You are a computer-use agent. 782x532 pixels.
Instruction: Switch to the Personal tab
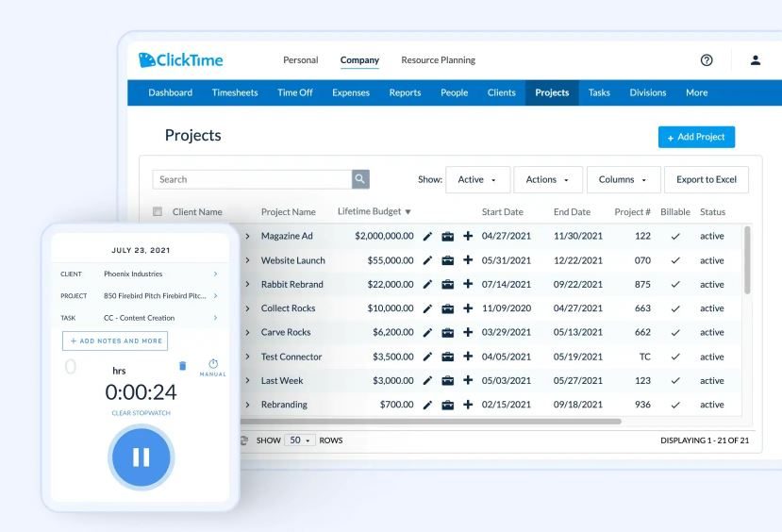tap(300, 59)
